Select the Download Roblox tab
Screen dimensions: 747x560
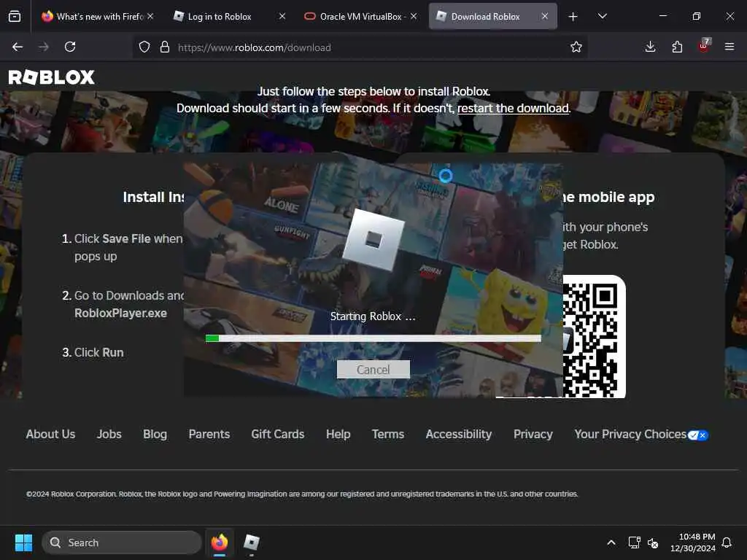[492, 16]
